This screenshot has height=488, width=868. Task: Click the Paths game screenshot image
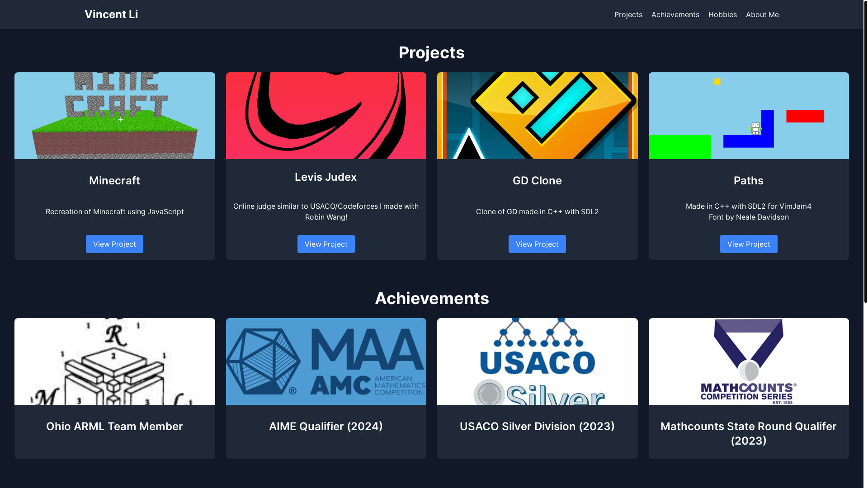point(749,116)
